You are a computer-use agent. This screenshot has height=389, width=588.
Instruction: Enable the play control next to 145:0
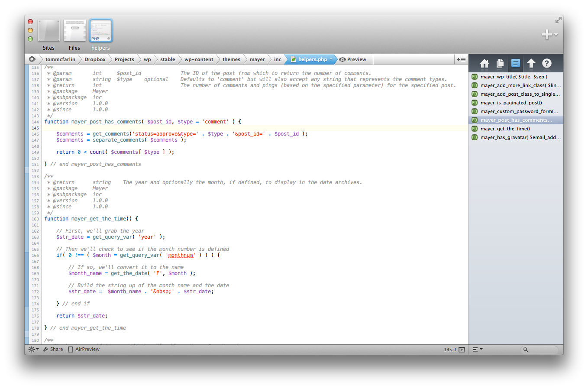461,349
